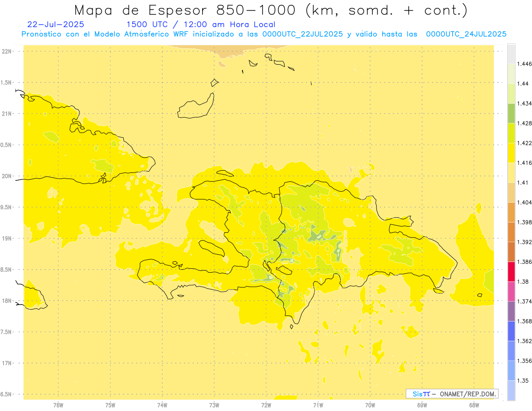This screenshot has height=411, width=532.
Task: Click colorbar value '1.398'
Action: tap(524, 222)
